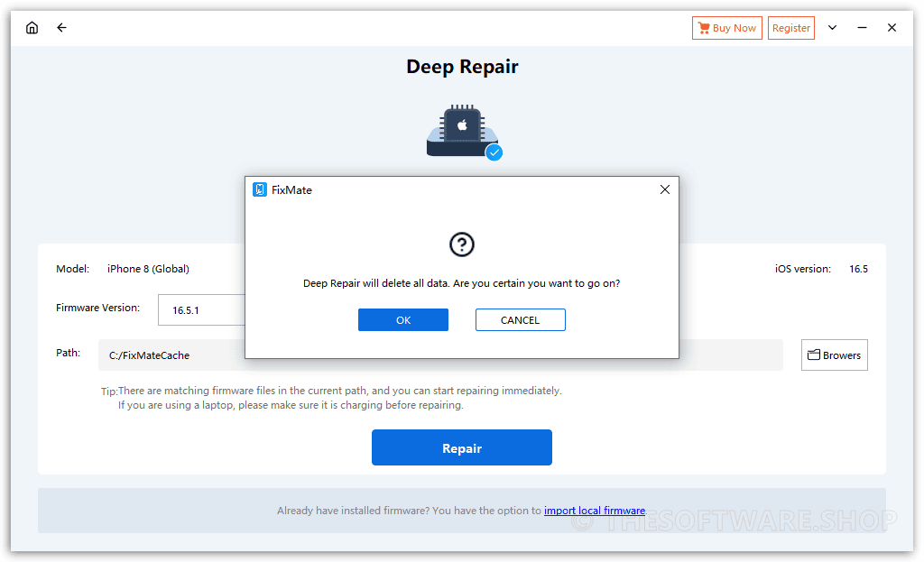Click the FixMate logo in dialog title

click(x=259, y=189)
